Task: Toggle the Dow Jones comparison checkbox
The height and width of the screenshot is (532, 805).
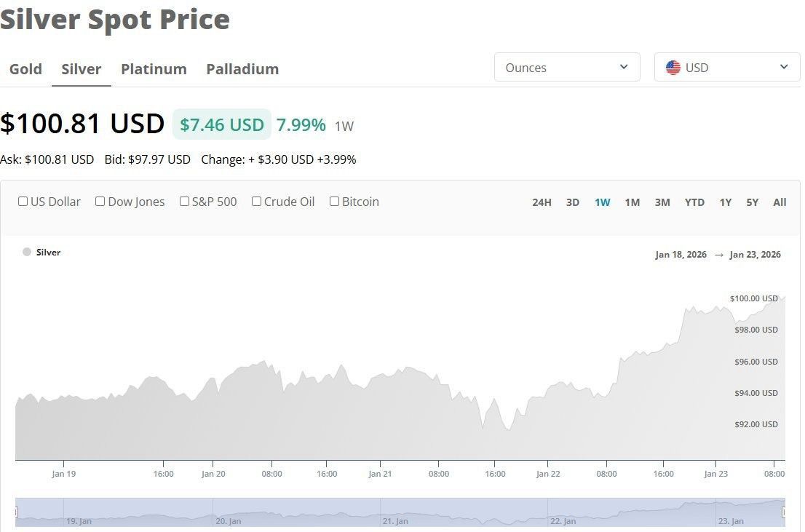Action: click(100, 202)
